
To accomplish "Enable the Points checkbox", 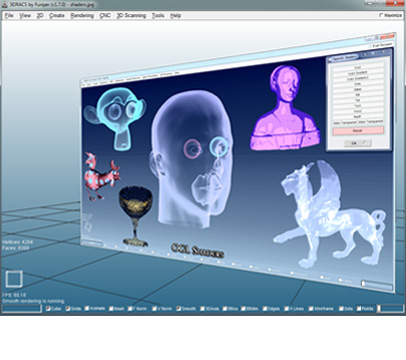I will (359, 309).
